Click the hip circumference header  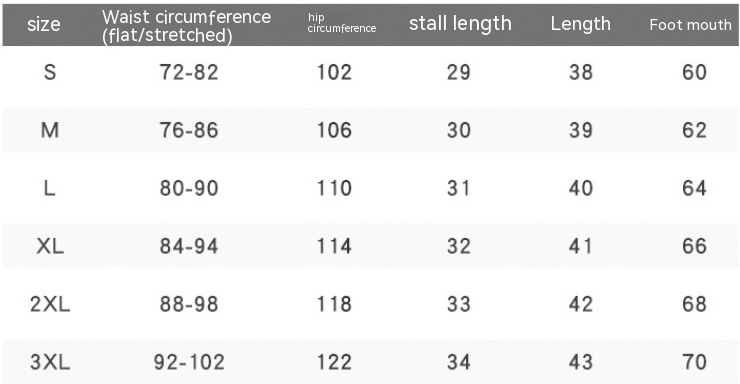coord(342,23)
